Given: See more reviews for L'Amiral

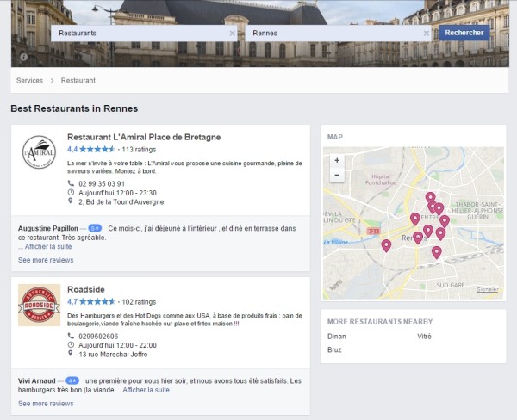Looking at the screenshot, I should click(46, 260).
